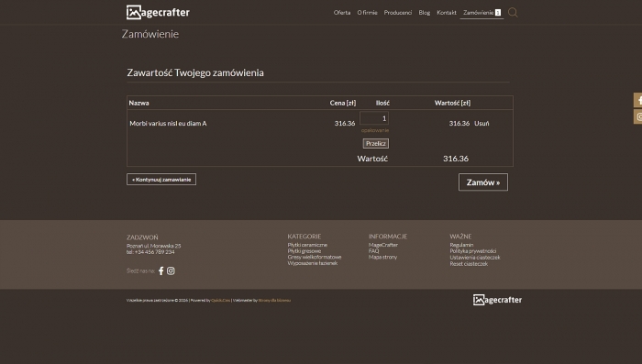This screenshot has width=642, height=364.
Task: Open the Facebook side tab icon
Action: 638,100
